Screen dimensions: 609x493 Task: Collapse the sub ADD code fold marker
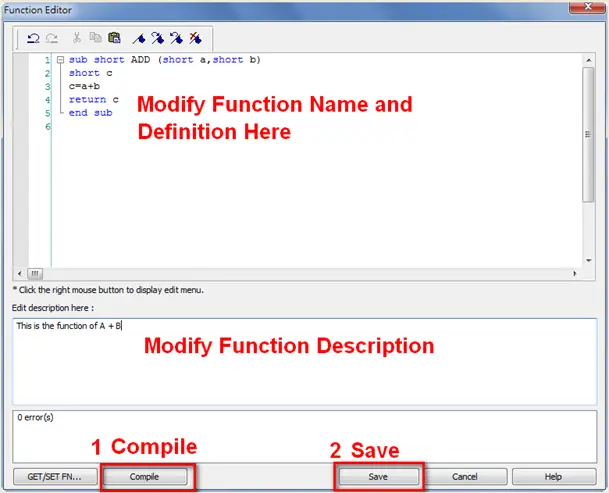pyautogui.click(x=60, y=60)
